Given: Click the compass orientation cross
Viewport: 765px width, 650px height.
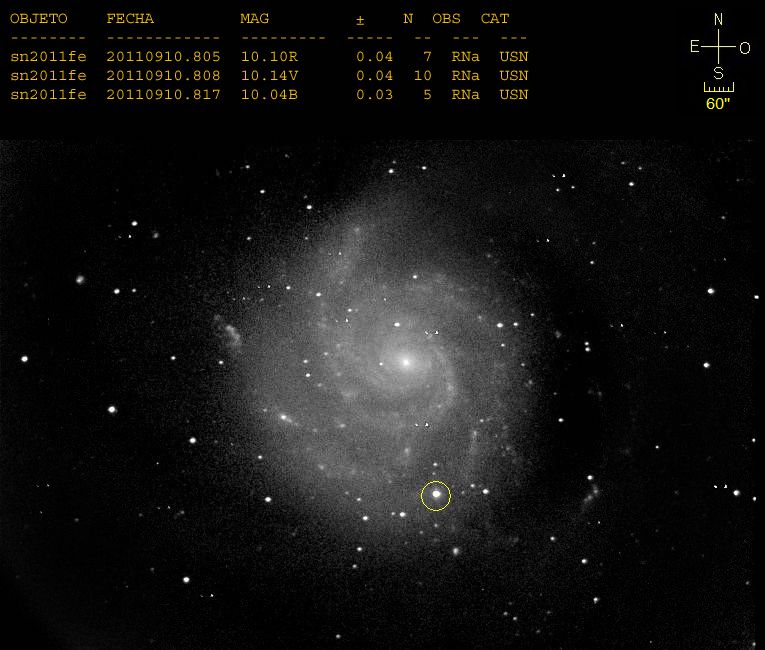Looking at the screenshot, I should (719, 46).
